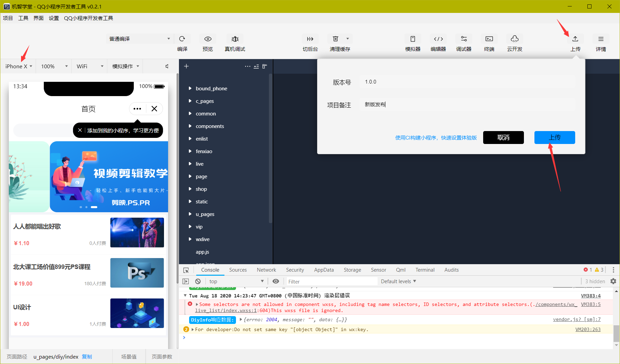This screenshot has height=364, width=620.
Task: Click the 切后台 switch-to-background icon
Action: point(310,39)
